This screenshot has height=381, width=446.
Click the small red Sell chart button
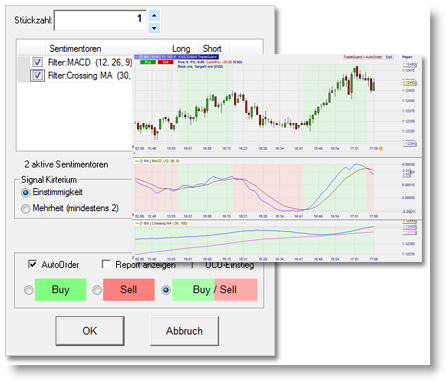coord(165,62)
